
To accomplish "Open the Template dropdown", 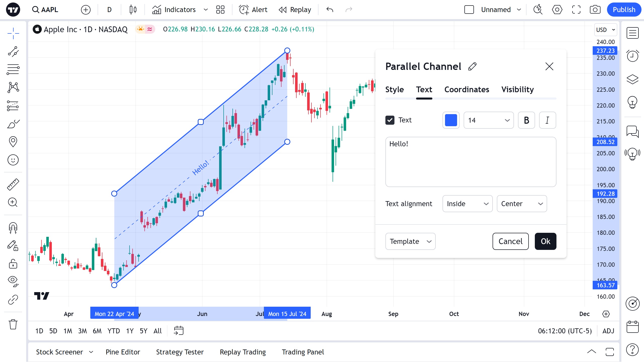I will point(410,241).
